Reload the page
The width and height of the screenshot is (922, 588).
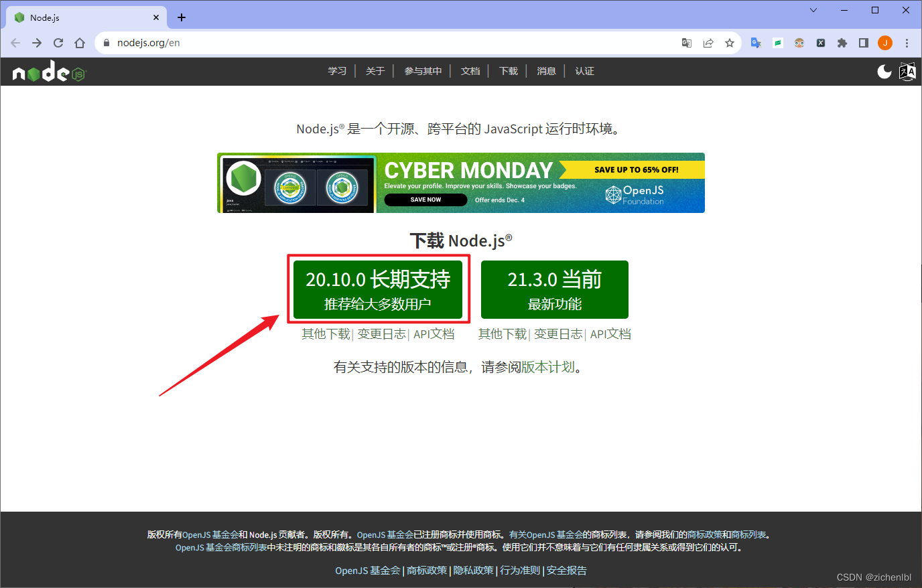58,43
